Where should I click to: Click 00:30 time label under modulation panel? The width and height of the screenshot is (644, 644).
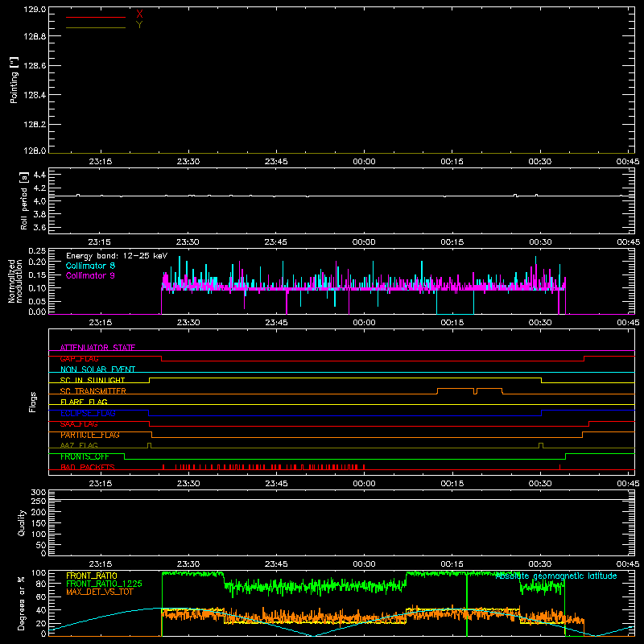pyautogui.click(x=540, y=323)
